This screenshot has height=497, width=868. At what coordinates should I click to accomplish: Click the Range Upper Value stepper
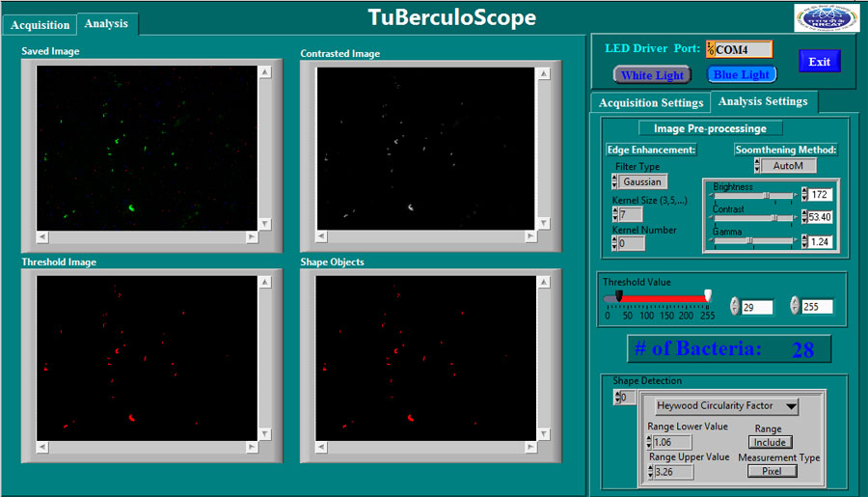(x=650, y=472)
